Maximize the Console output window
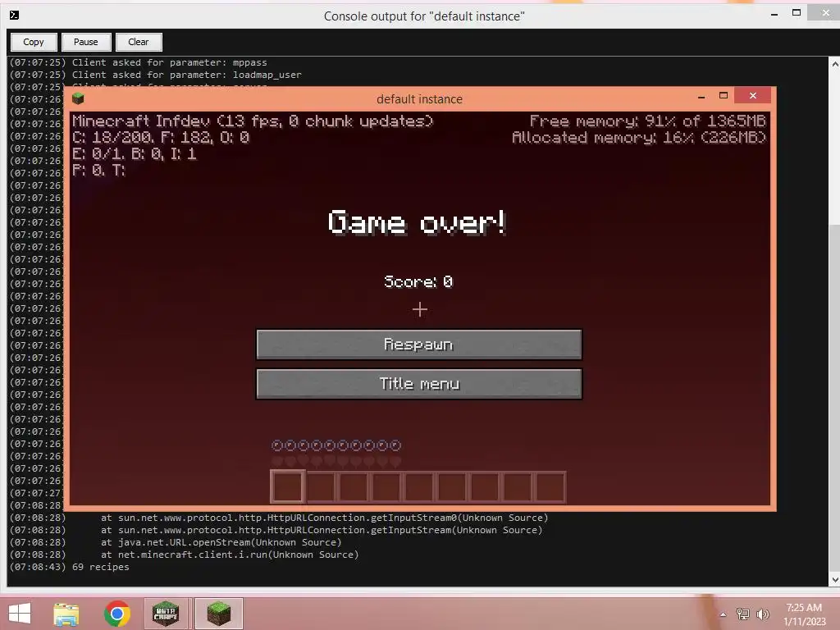Screen dimensions: 840x630 click(x=797, y=13)
